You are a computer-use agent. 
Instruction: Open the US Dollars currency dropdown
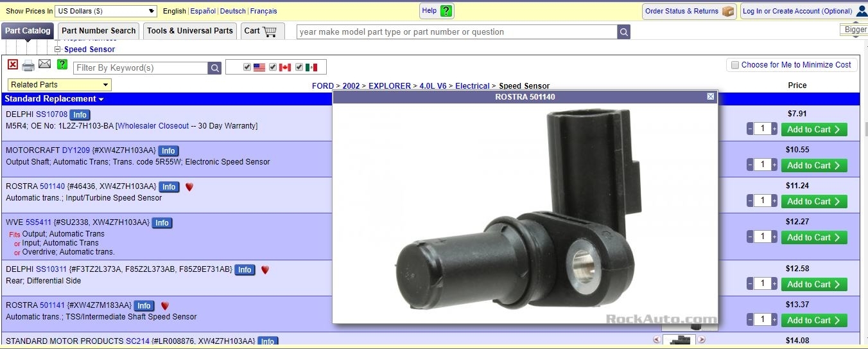[106, 11]
